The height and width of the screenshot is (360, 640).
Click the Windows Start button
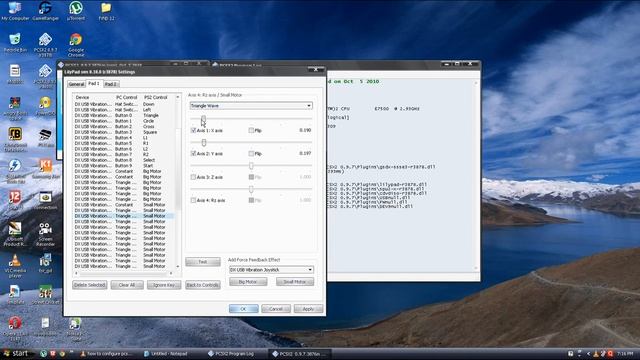16,353
